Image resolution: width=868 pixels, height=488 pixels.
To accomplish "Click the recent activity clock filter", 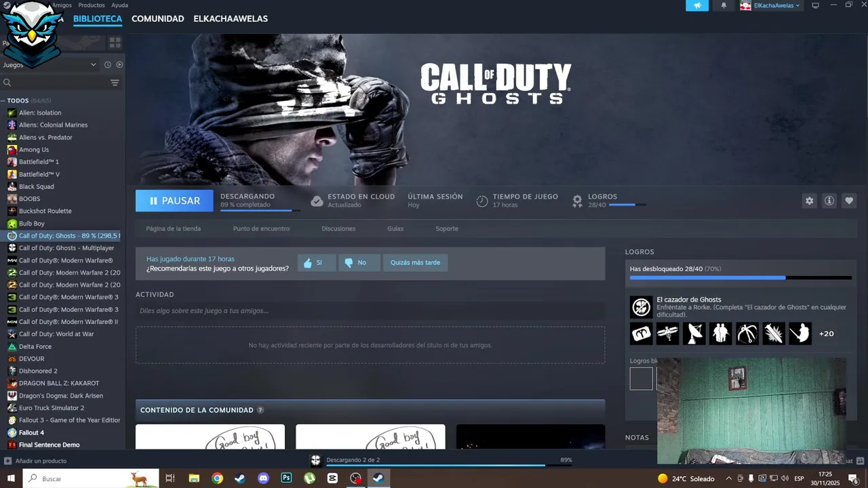I will tap(107, 64).
